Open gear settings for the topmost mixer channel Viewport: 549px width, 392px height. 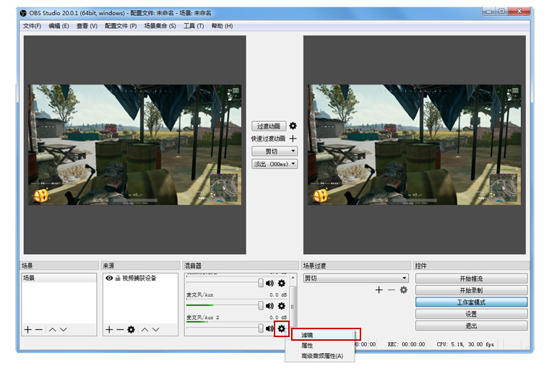(x=282, y=283)
